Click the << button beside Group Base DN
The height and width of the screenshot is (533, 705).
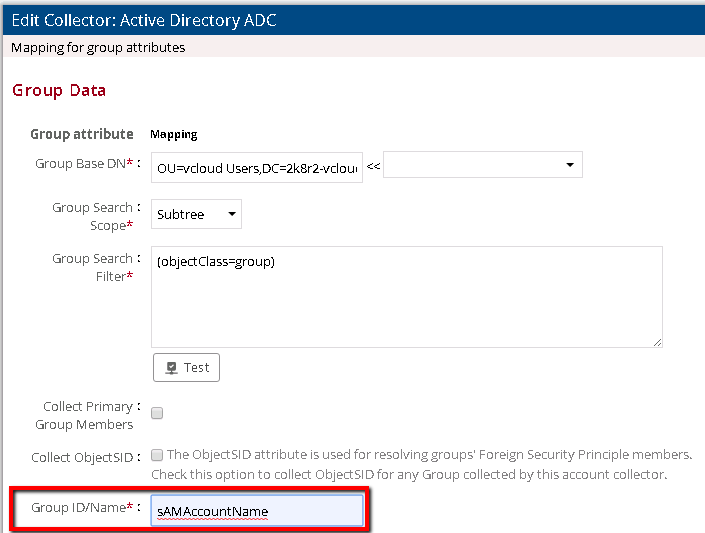point(373,165)
